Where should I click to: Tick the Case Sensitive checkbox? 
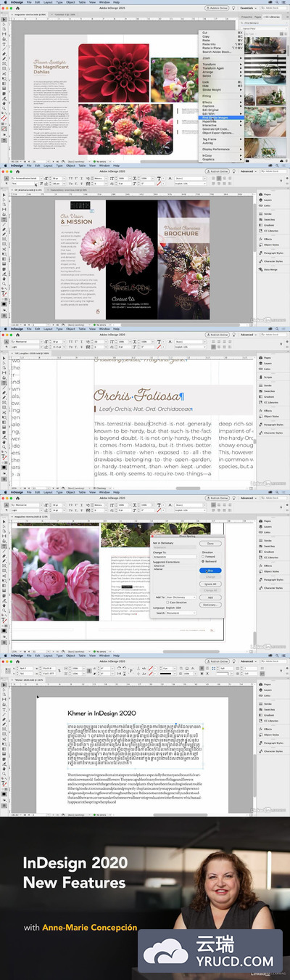point(166,602)
